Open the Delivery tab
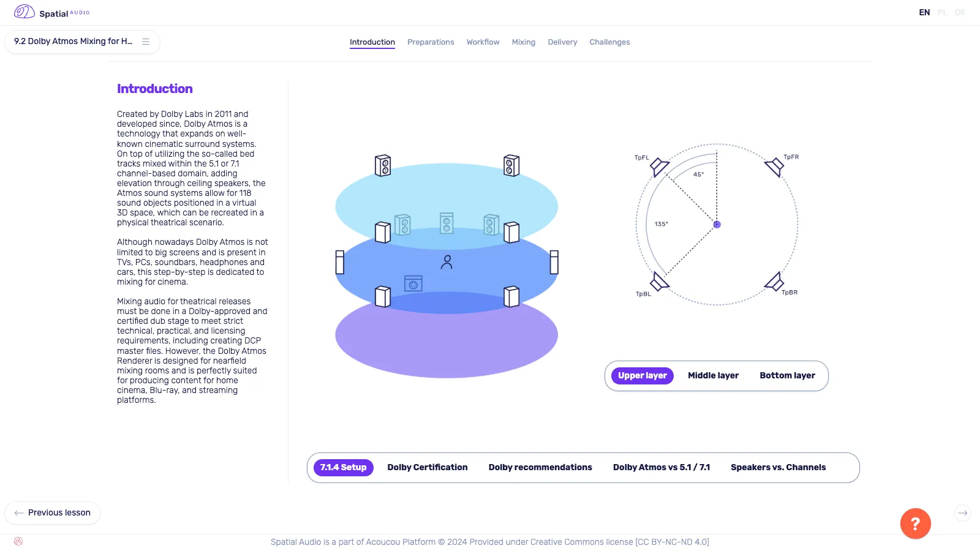The height and width of the screenshot is (551, 980). (562, 42)
